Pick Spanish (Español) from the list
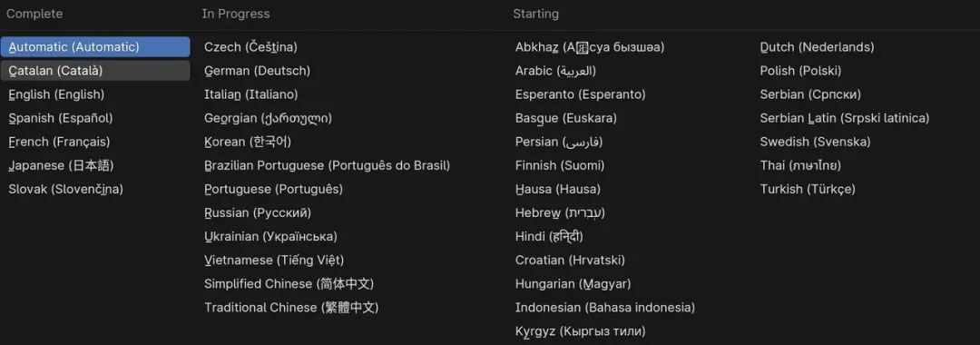980x345 pixels. point(61,118)
